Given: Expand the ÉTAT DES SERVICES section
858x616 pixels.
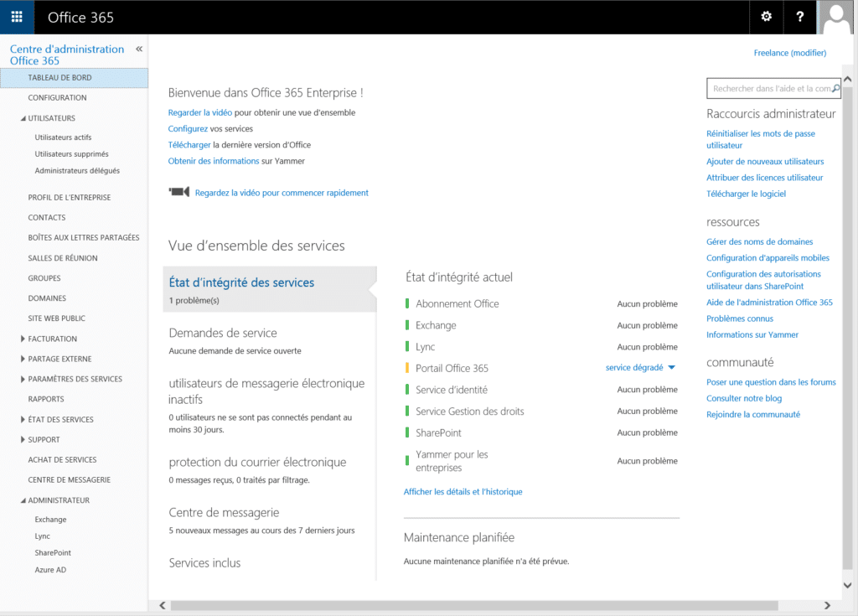Looking at the screenshot, I should pos(23,419).
